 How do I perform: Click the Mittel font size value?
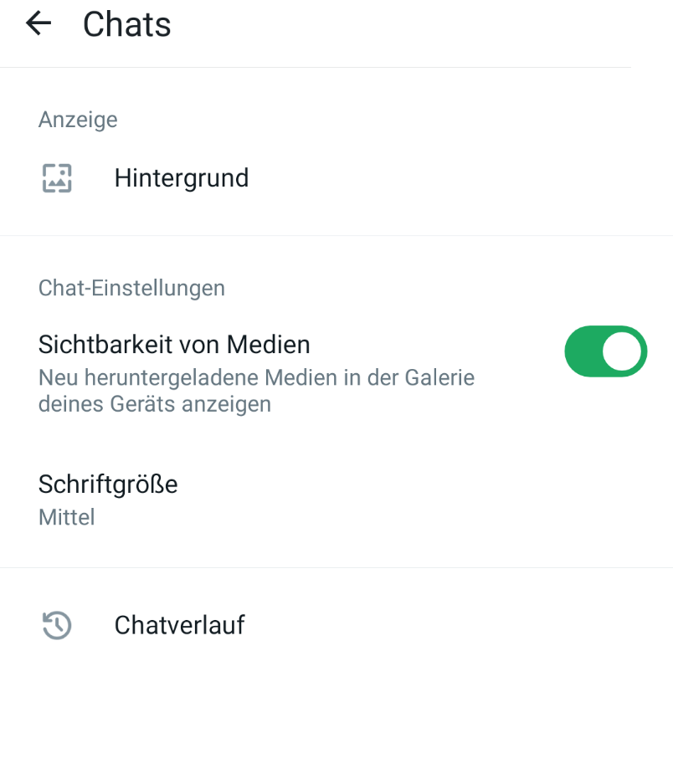click(x=67, y=517)
